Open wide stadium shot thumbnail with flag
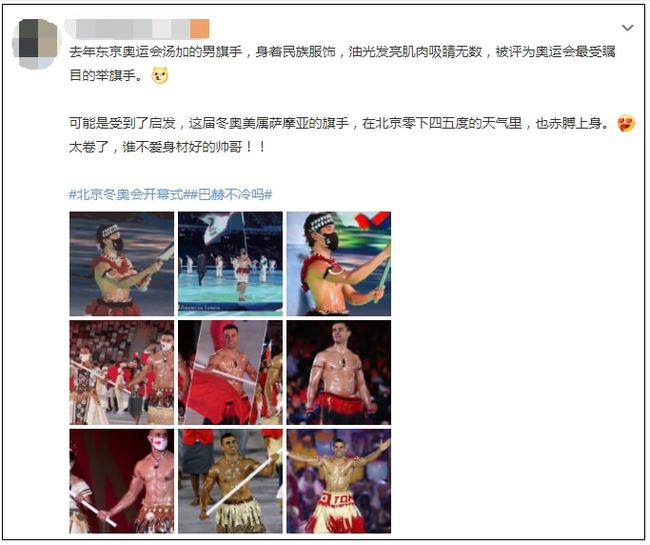The image size is (650, 545). point(230,264)
